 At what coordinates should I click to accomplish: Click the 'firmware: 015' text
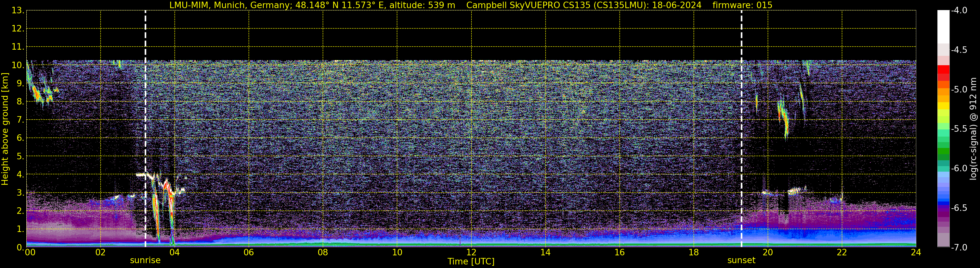click(742, 5)
